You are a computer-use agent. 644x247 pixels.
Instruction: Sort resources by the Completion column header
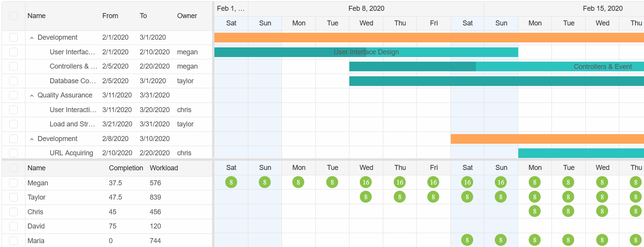pyautogui.click(x=126, y=168)
